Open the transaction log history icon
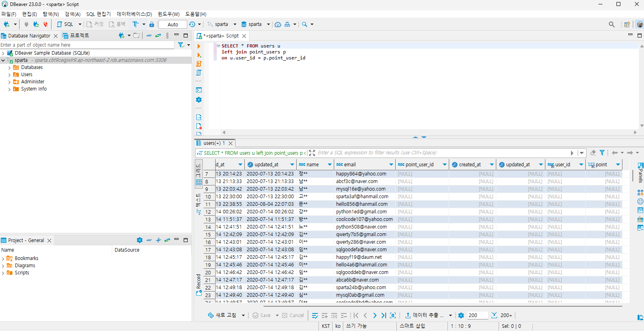This screenshot has height=331, width=644. click(x=192, y=24)
